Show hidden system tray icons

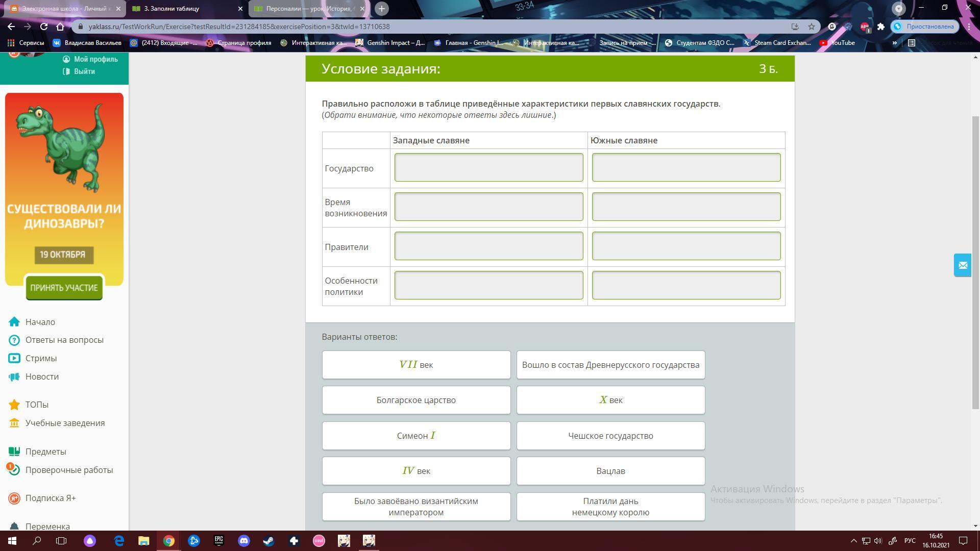(x=853, y=541)
